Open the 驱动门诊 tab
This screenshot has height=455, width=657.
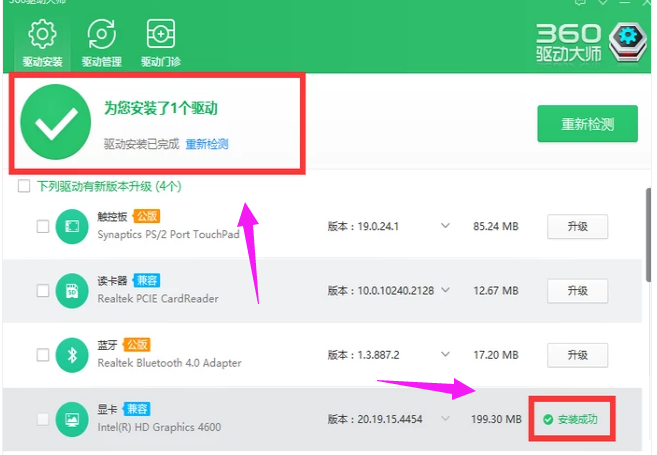click(x=160, y=43)
